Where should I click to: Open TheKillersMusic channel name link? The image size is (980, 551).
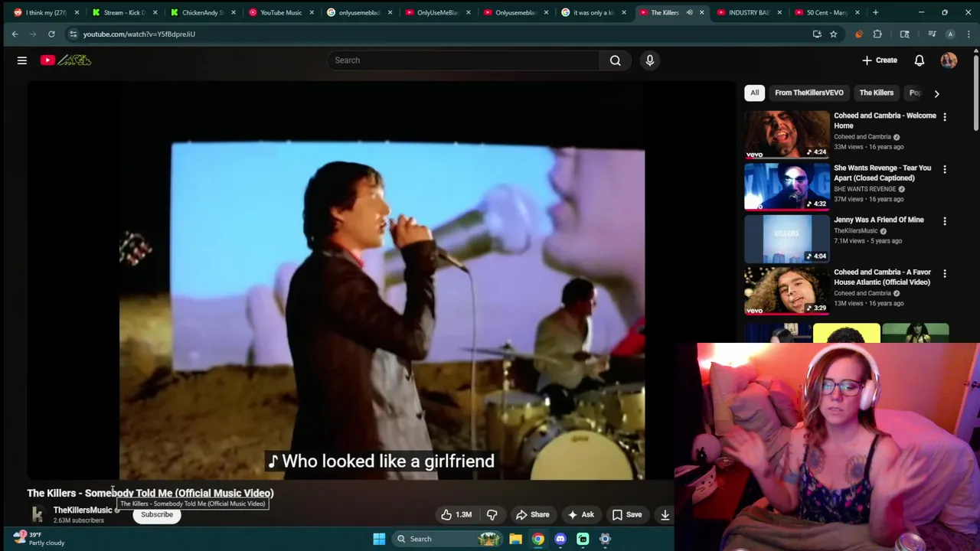pyautogui.click(x=83, y=510)
